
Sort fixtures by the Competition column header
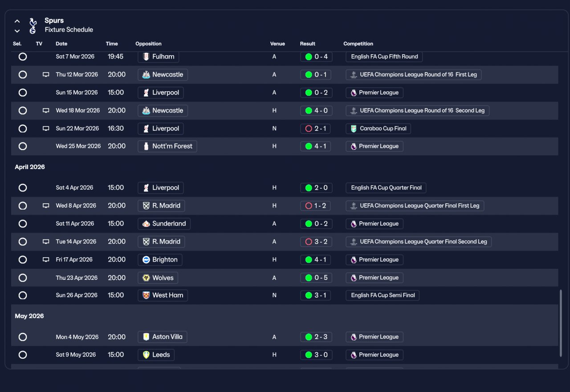click(x=358, y=44)
